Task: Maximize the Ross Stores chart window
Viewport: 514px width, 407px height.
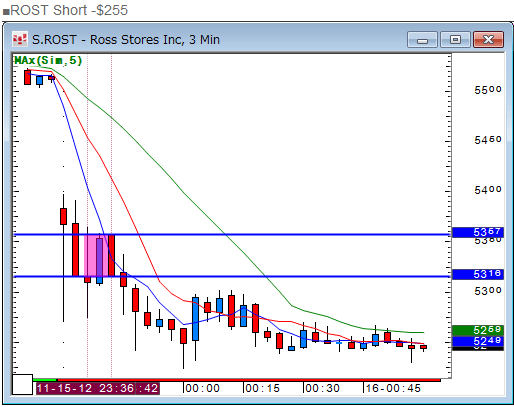Action: (455, 40)
